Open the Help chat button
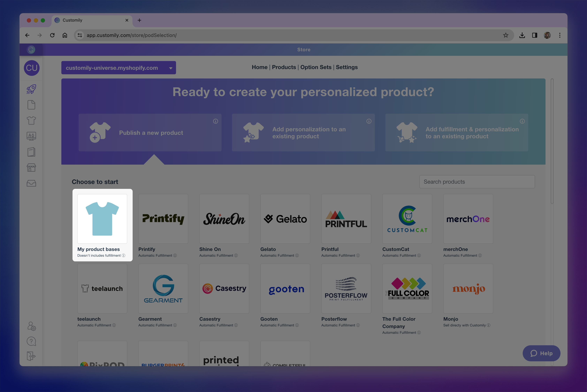587x392 pixels. click(x=541, y=353)
